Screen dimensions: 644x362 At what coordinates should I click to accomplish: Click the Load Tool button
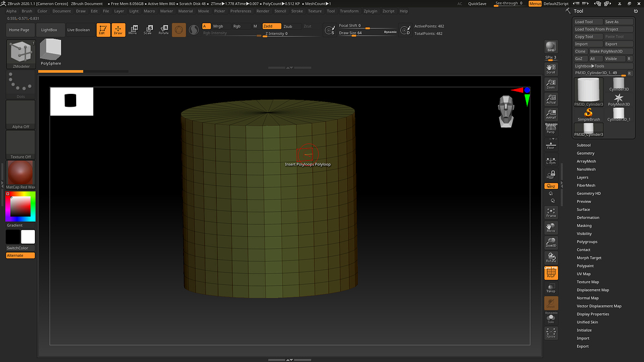(588, 22)
